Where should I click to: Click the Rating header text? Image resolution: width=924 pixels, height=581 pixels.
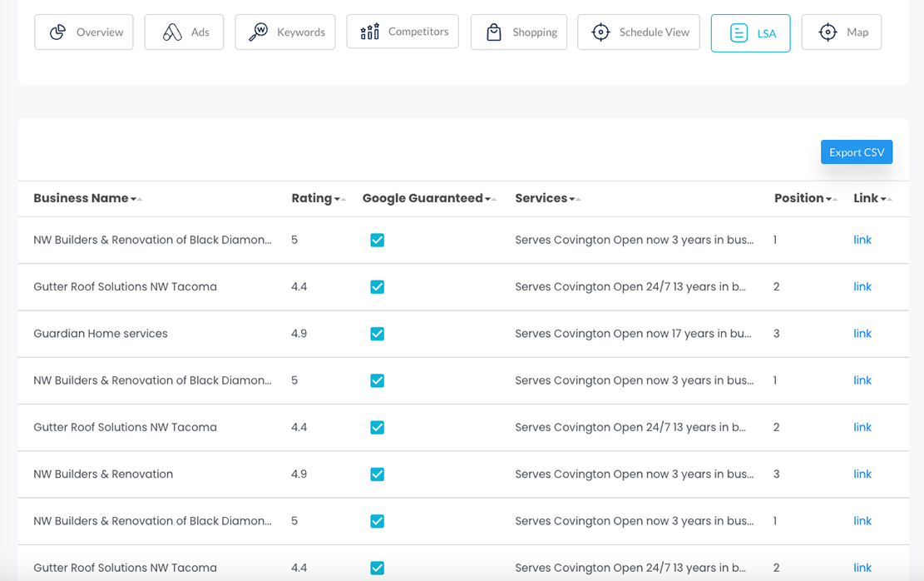[x=312, y=199]
